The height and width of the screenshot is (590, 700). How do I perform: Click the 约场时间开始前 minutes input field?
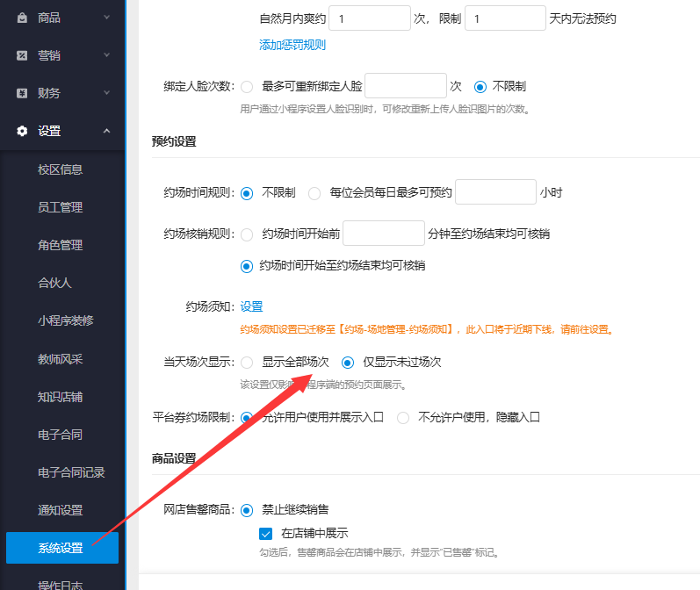(x=384, y=233)
